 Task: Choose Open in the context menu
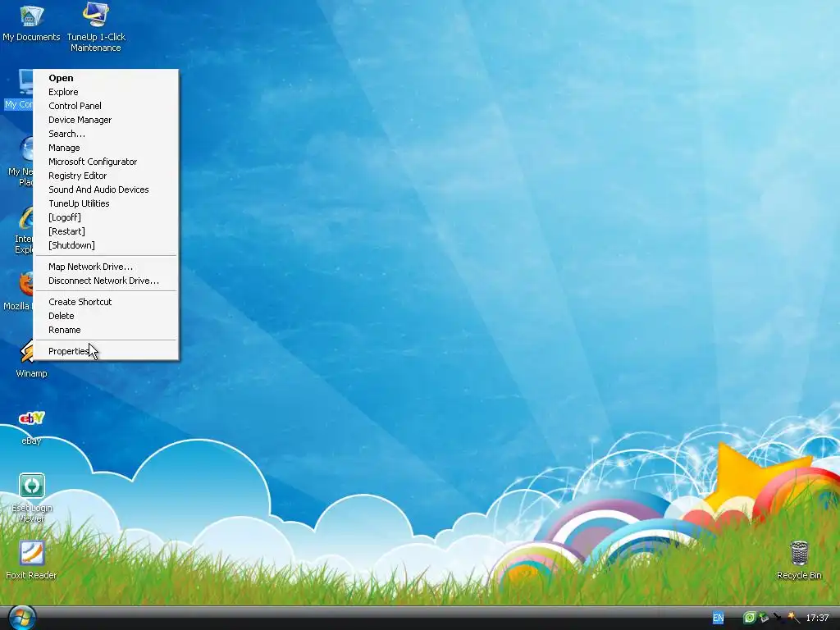[x=106, y=78]
